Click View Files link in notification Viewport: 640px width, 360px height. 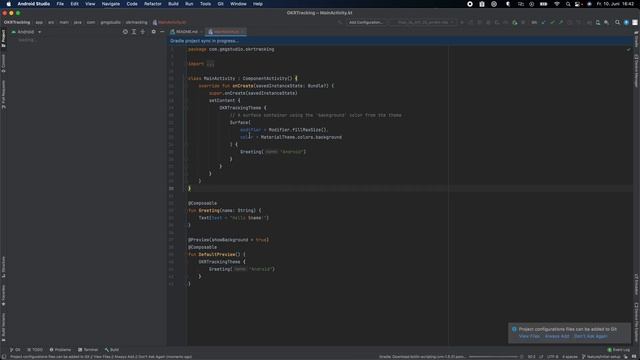point(529,336)
